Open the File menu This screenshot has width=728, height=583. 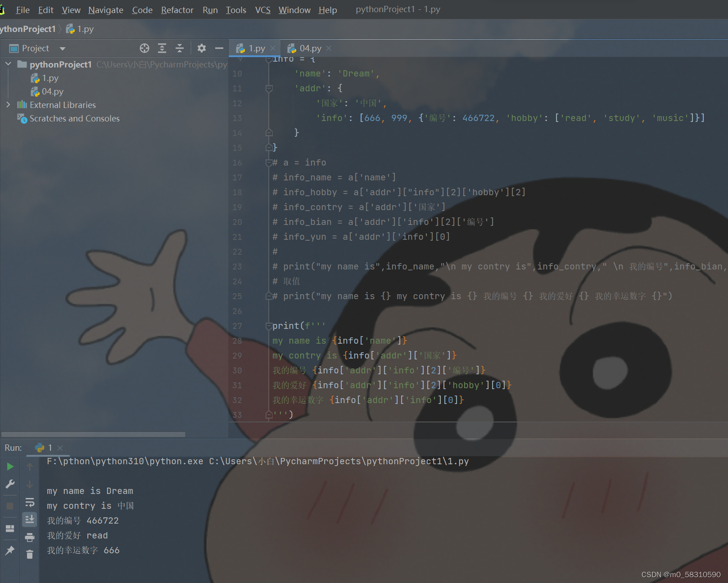[x=23, y=10]
